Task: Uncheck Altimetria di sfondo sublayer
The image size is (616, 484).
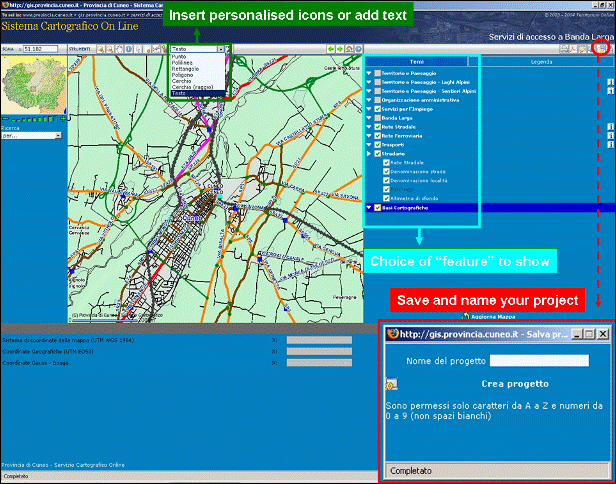Action: 386,198
